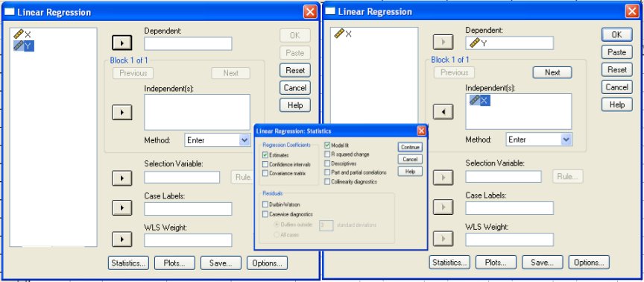Click OK in right Linear Regression window

click(x=617, y=35)
